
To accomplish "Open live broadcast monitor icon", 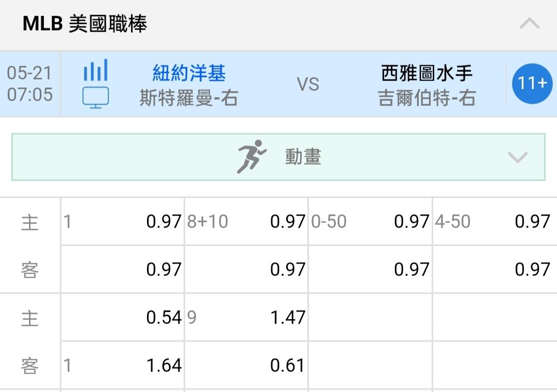I will 95,97.
